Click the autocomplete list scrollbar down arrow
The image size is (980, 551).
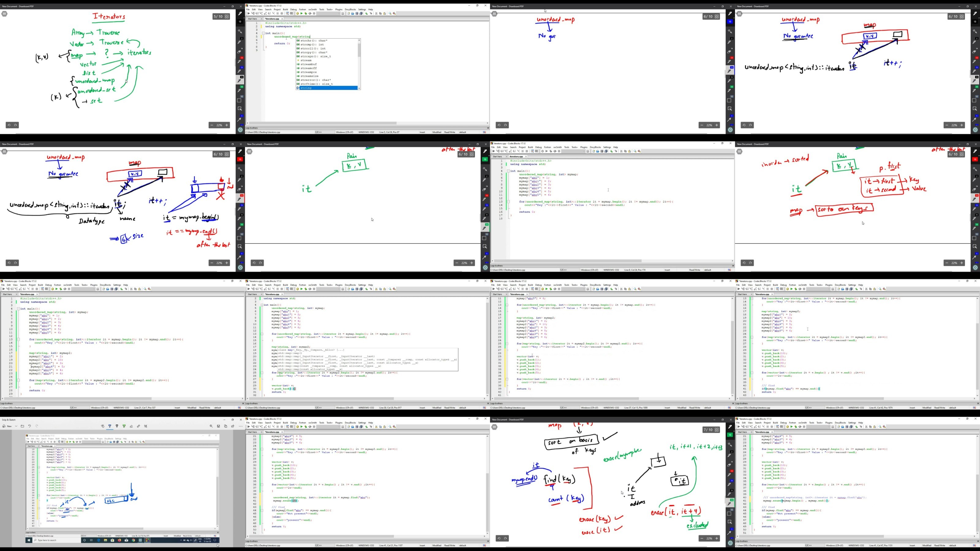359,88
